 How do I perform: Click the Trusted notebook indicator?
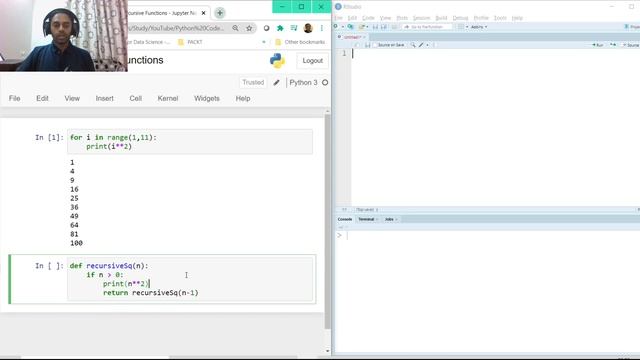[x=253, y=82]
